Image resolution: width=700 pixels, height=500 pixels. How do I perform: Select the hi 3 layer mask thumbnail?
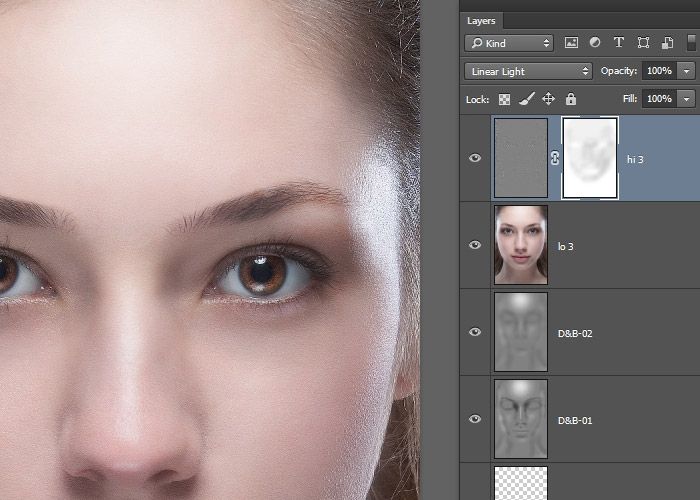click(590, 158)
